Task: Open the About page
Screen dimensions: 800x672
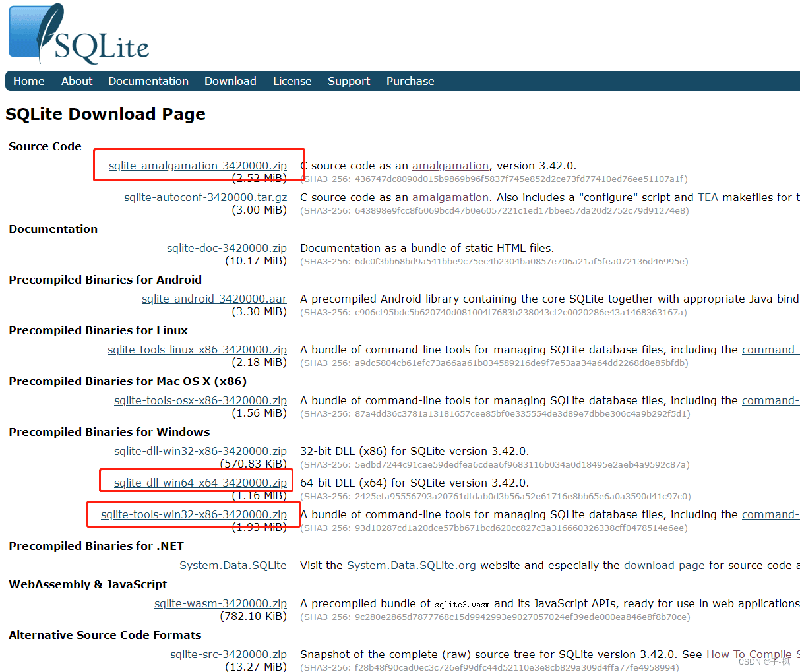Action: click(x=77, y=80)
